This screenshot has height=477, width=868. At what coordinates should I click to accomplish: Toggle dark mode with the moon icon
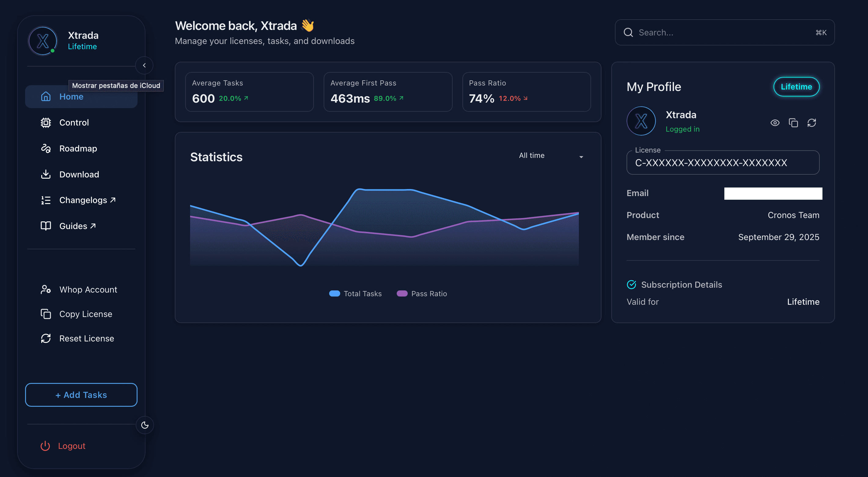pyautogui.click(x=145, y=425)
